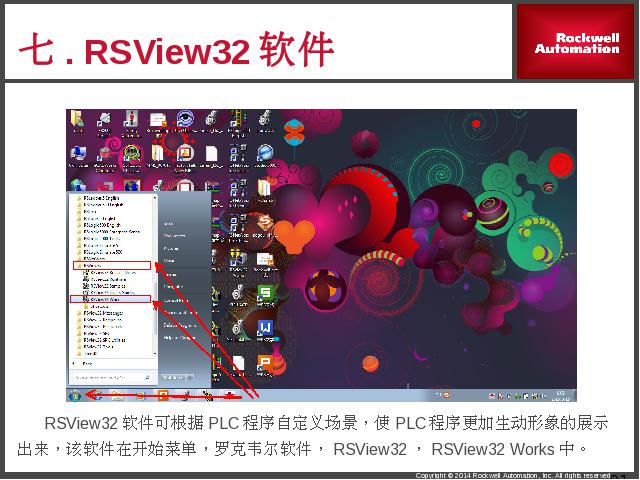640x480 pixels.
Task: Expand RSLogix Emulate 500 folder
Action: point(100,252)
